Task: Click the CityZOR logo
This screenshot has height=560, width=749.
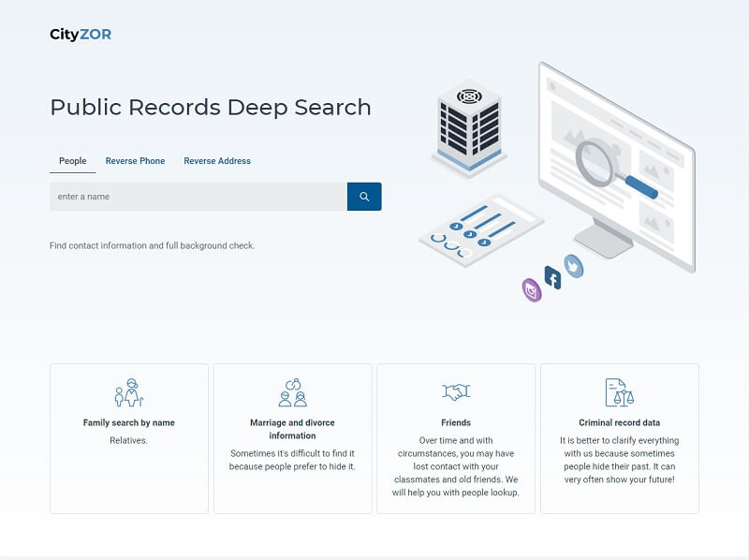Action: 81,35
